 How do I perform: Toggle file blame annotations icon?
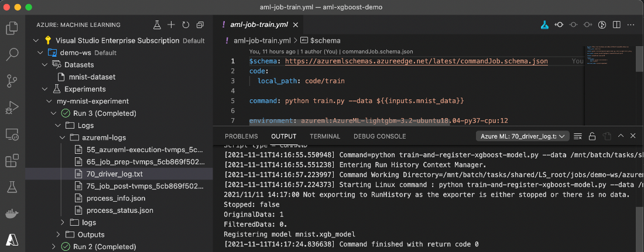(x=602, y=25)
